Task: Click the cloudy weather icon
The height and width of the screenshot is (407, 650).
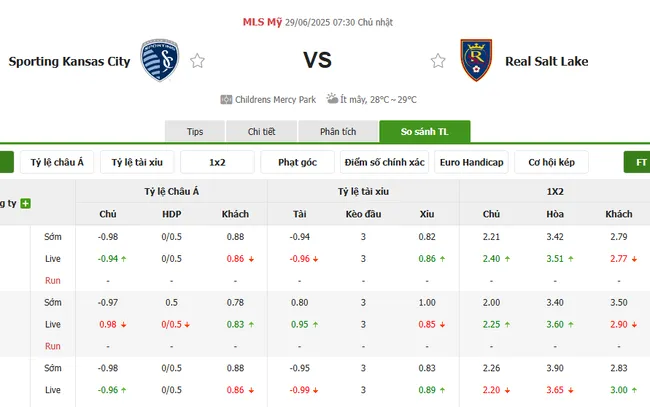Action: (x=331, y=100)
